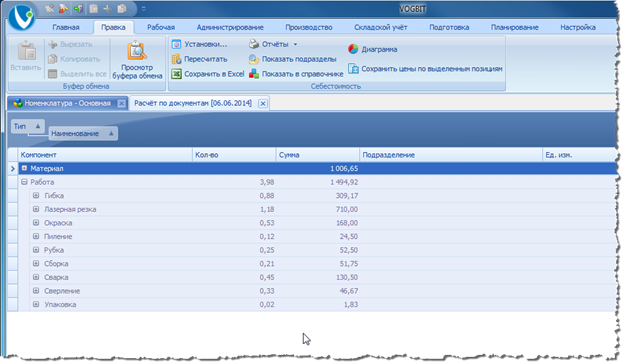This screenshot has width=624, height=364.
Task: Click the Диаграмма pie chart icon
Action: (353, 49)
